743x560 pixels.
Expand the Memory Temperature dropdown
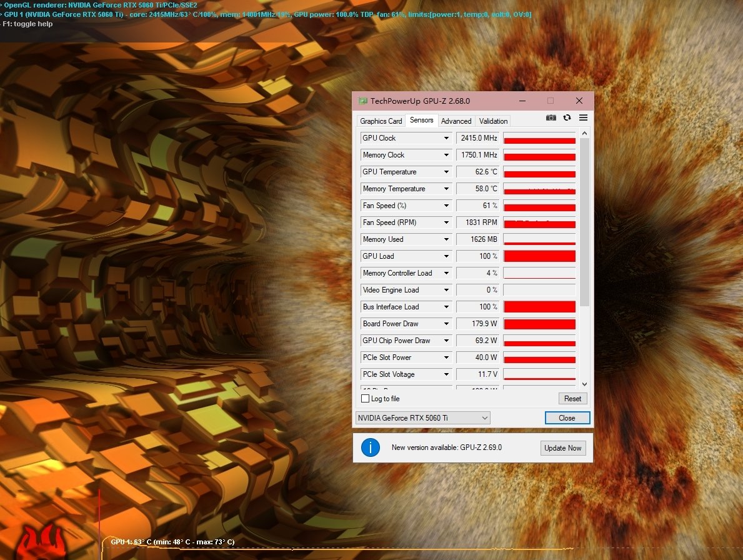446,189
